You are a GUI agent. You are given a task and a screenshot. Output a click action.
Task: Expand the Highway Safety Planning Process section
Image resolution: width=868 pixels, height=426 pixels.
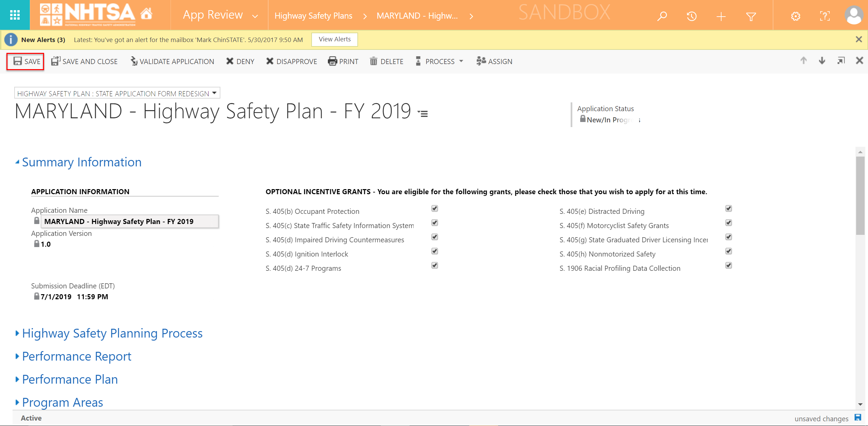tap(112, 333)
